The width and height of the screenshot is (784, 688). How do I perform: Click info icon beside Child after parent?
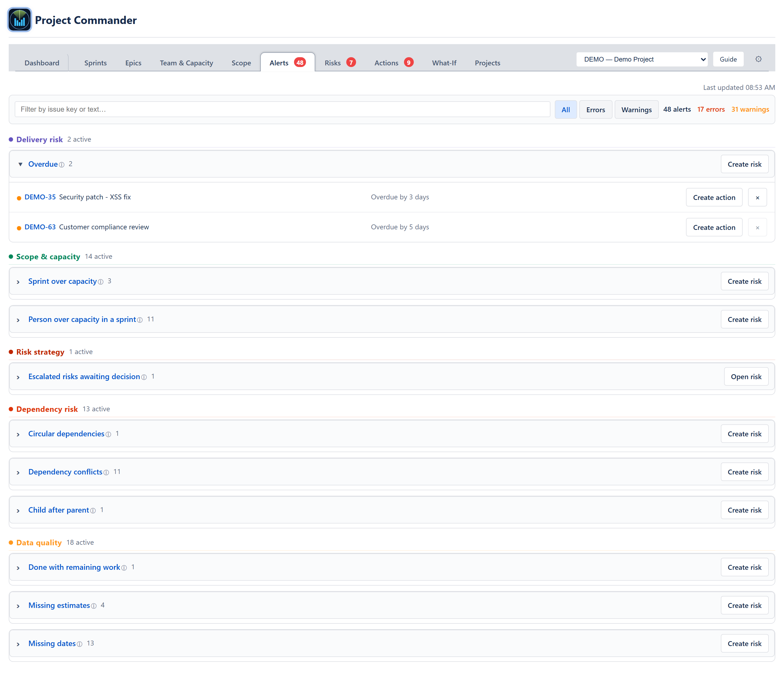[93, 511]
